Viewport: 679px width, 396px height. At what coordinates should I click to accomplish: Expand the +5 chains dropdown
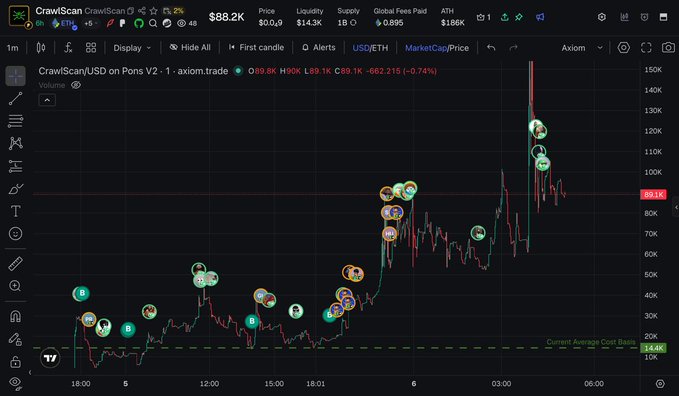90,23
